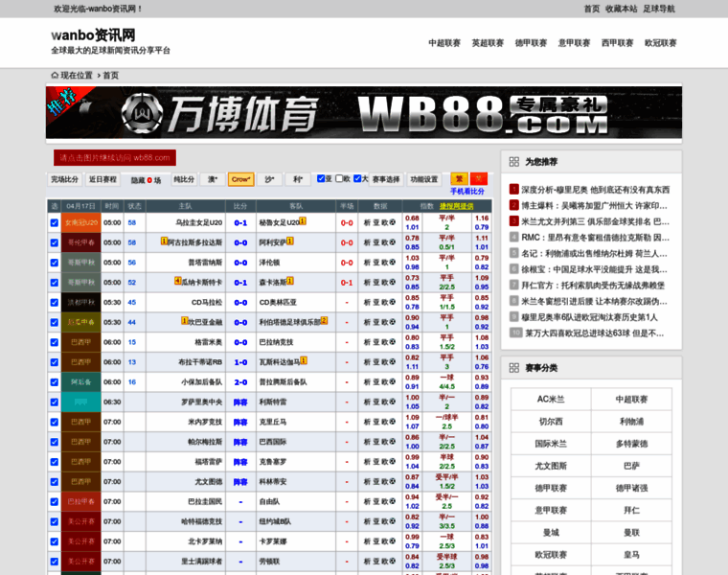
Task: Select the 澳* odds provider button
Action: pos(213,179)
